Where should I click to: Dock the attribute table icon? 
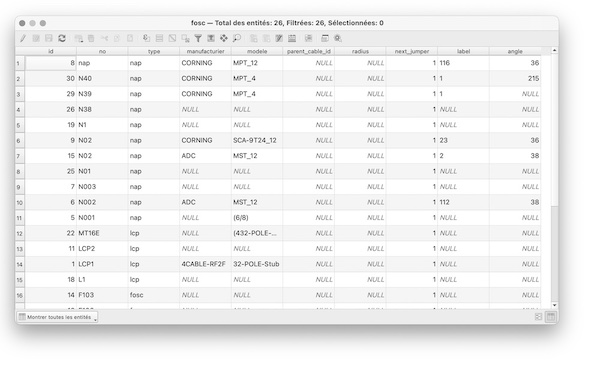click(324, 38)
